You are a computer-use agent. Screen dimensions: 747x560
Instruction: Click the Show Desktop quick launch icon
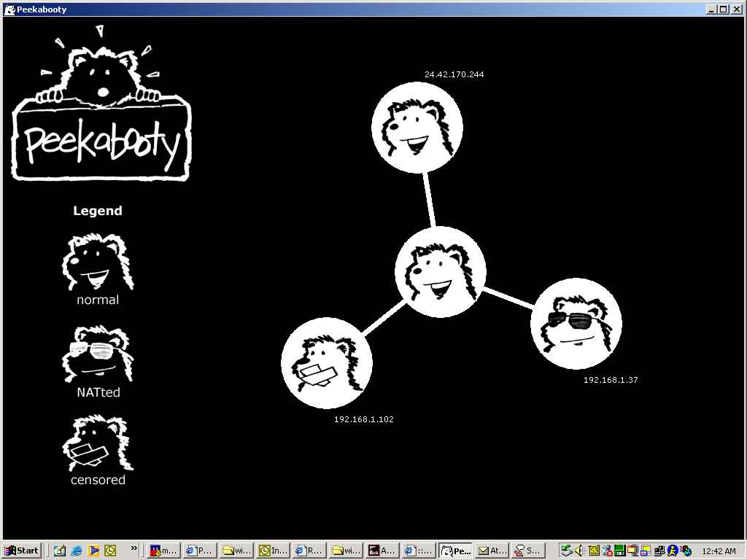[59, 551]
